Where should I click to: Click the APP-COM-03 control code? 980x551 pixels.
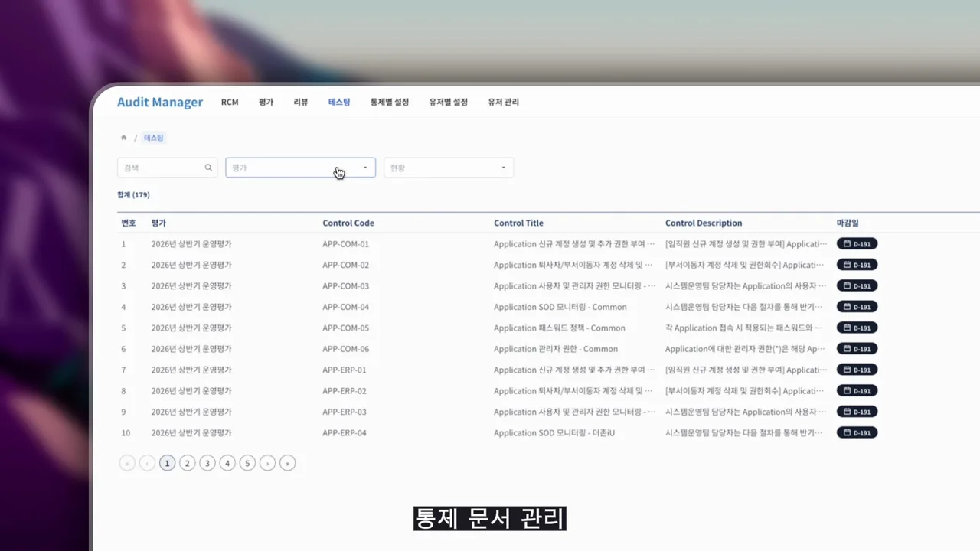(x=346, y=286)
